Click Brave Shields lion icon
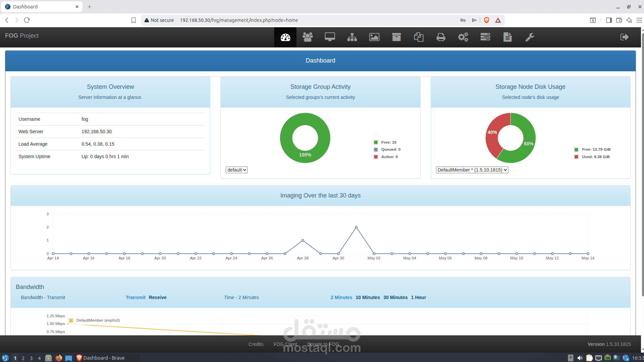This screenshot has height=362, width=644. coord(486,20)
